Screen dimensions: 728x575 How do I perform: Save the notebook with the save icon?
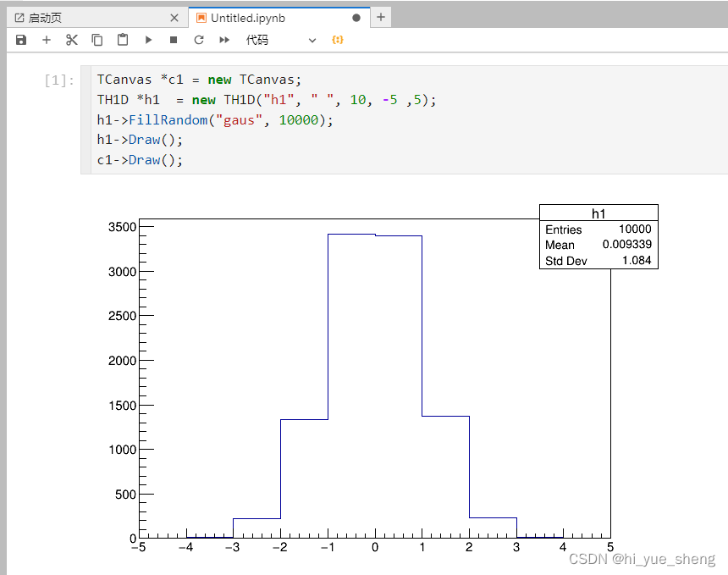point(20,39)
